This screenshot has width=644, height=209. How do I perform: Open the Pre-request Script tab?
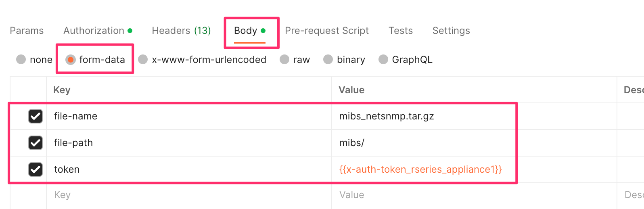coord(327,31)
